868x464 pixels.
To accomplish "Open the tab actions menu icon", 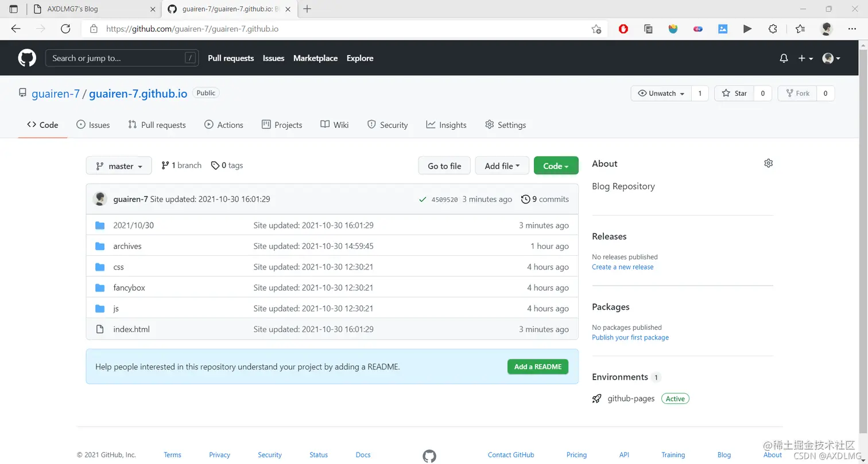I will [x=14, y=9].
